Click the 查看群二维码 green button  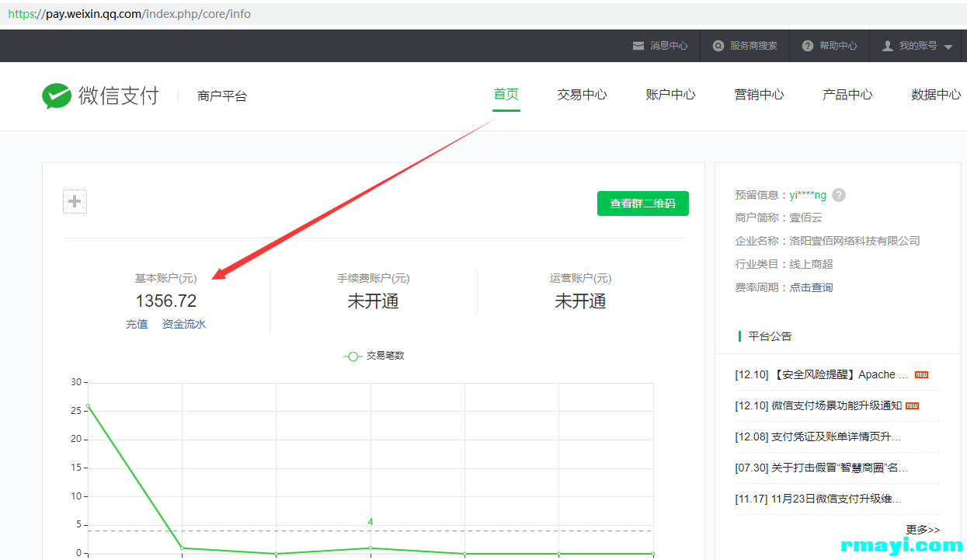(x=643, y=203)
